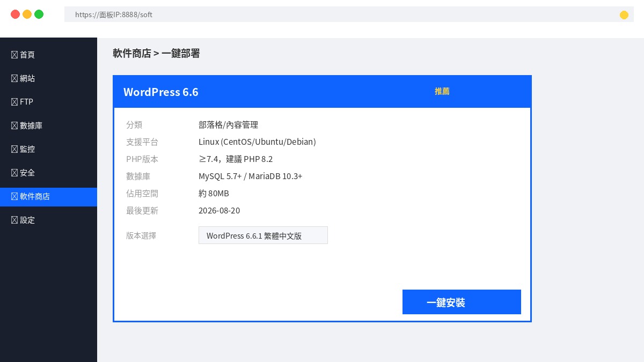Click the icon beside 設定
Image resolution: width=644 pixels, height=362 pixels.
14,220
